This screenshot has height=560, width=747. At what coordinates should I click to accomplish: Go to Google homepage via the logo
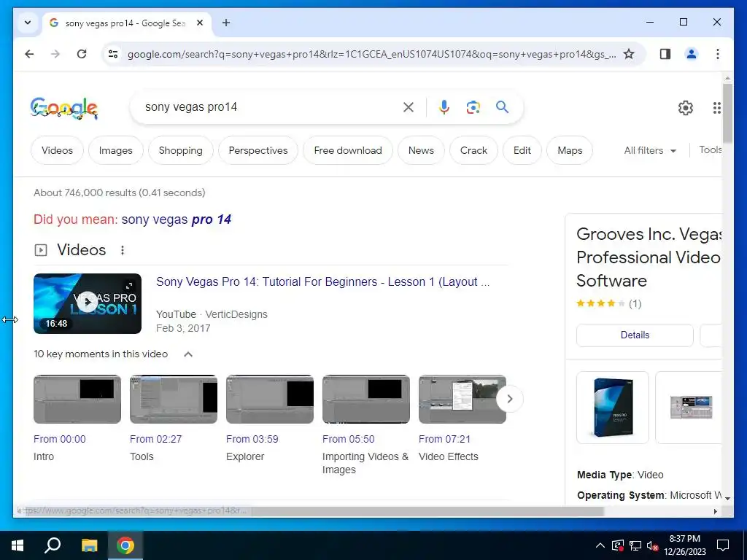point(64,108)
